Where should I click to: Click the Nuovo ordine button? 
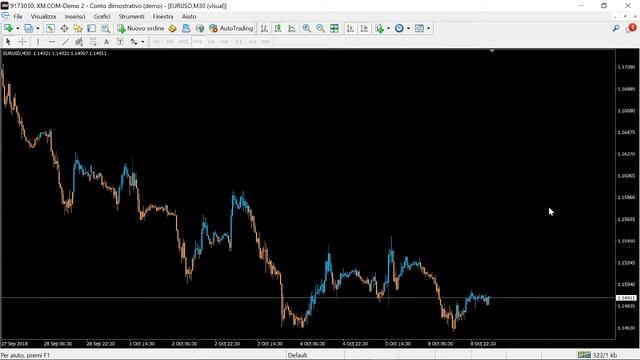(x=141, y=28)
